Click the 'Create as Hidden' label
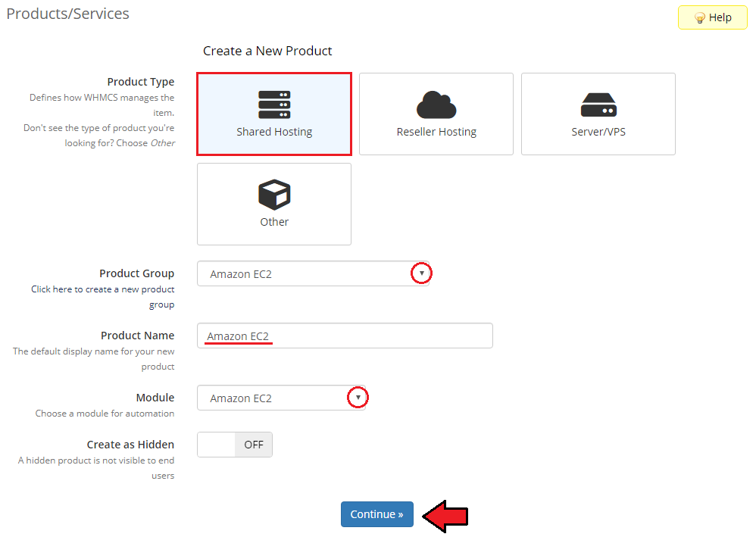This screenshot has height=537, width=756. (130, 445)
